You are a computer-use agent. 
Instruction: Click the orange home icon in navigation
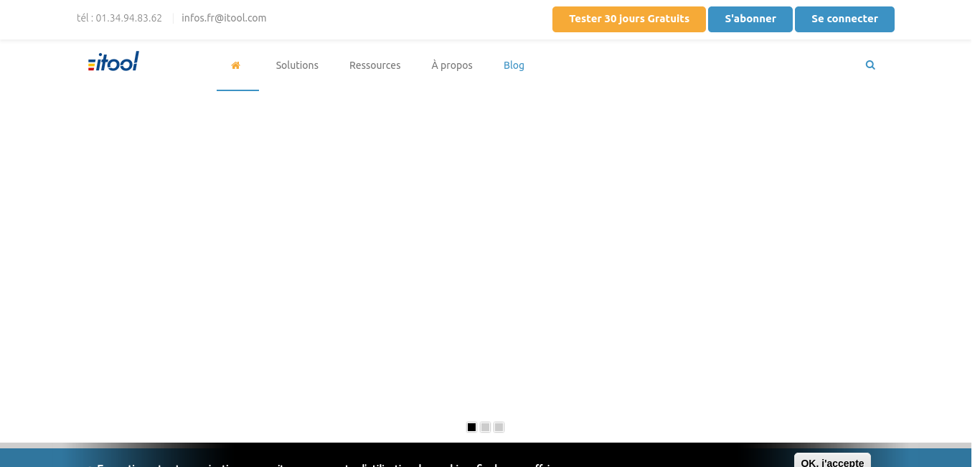pos(235,65)
